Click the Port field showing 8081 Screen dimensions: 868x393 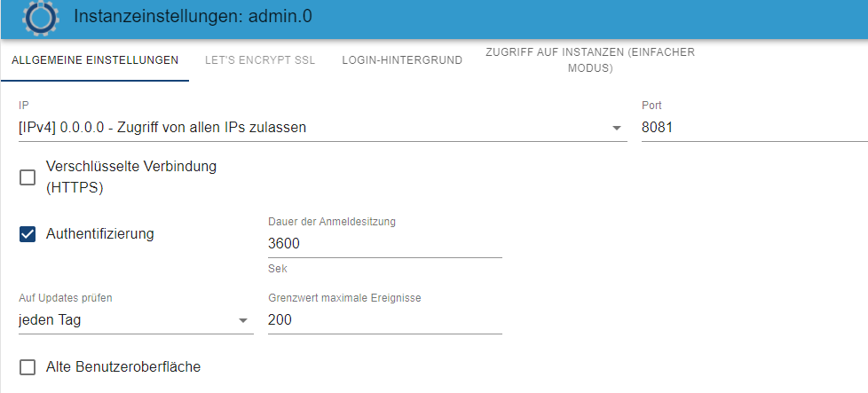click(754, 128)
